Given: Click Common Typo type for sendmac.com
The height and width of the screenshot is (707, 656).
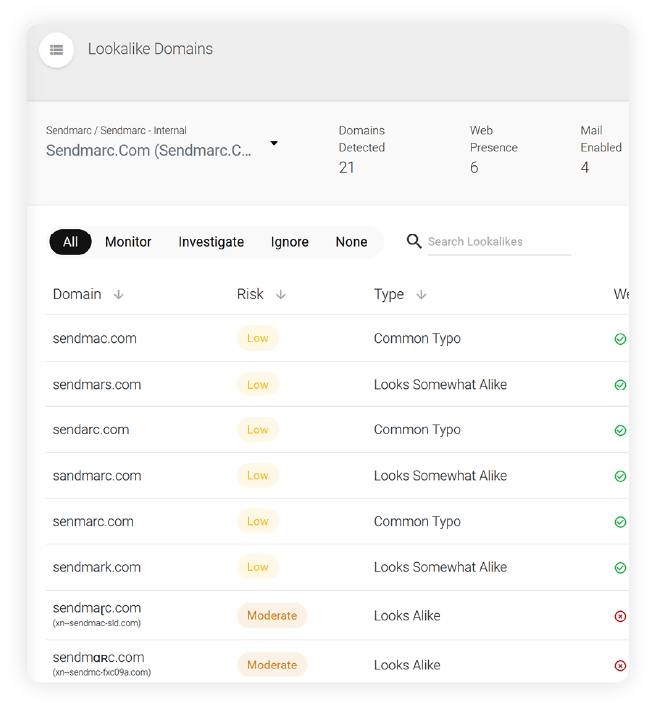Looking at the screenshot, I should [417, 339].
